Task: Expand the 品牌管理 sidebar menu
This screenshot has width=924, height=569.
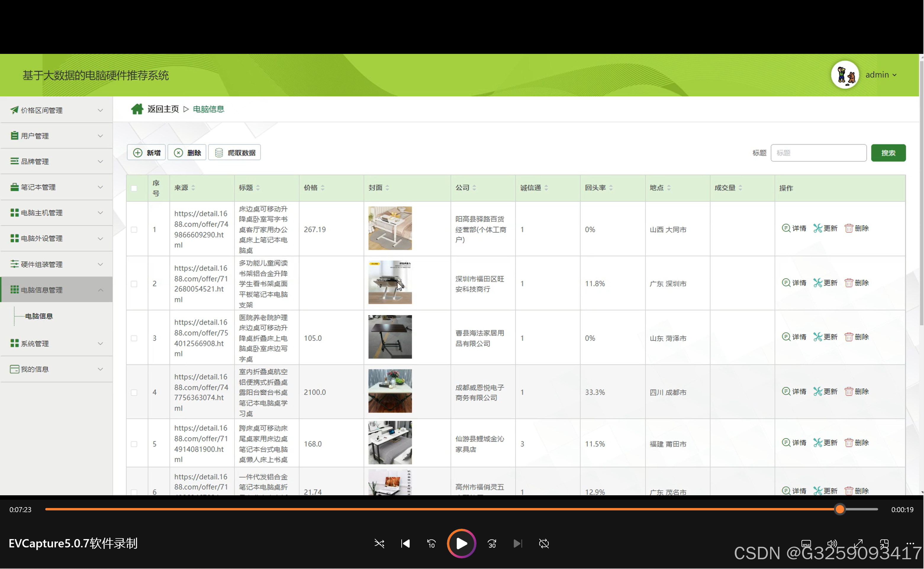Action: tap(57, 161)
